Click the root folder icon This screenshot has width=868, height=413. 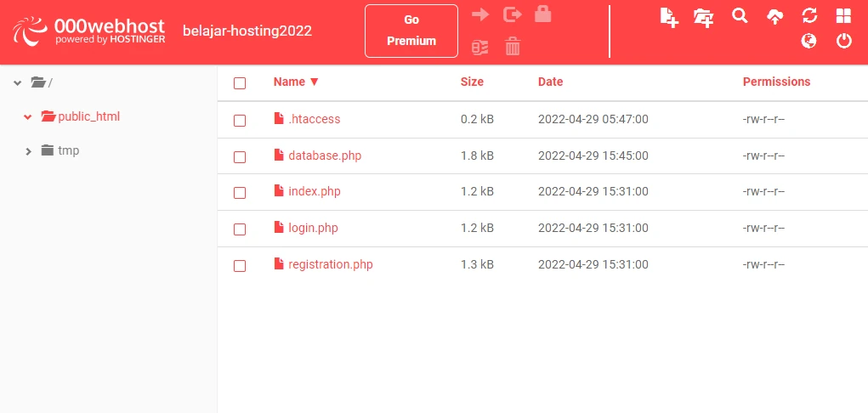click(x=38, y=82)
